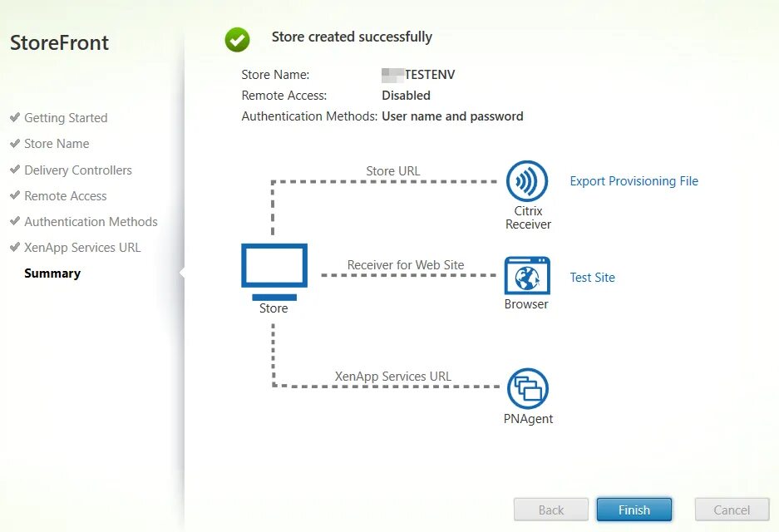The height and width of the screenshot is (532, 779).
Task: Click the 'Store created successfully' heading
Action: [352, 37]
